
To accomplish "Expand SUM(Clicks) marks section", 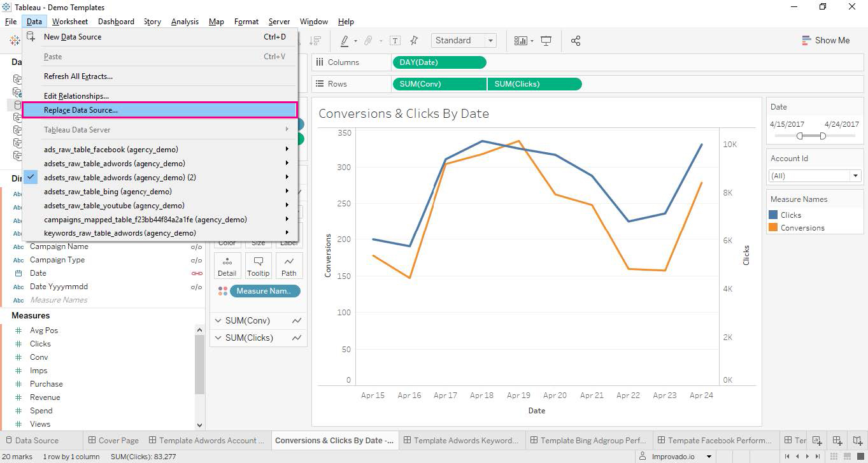I will pos(218,338).
